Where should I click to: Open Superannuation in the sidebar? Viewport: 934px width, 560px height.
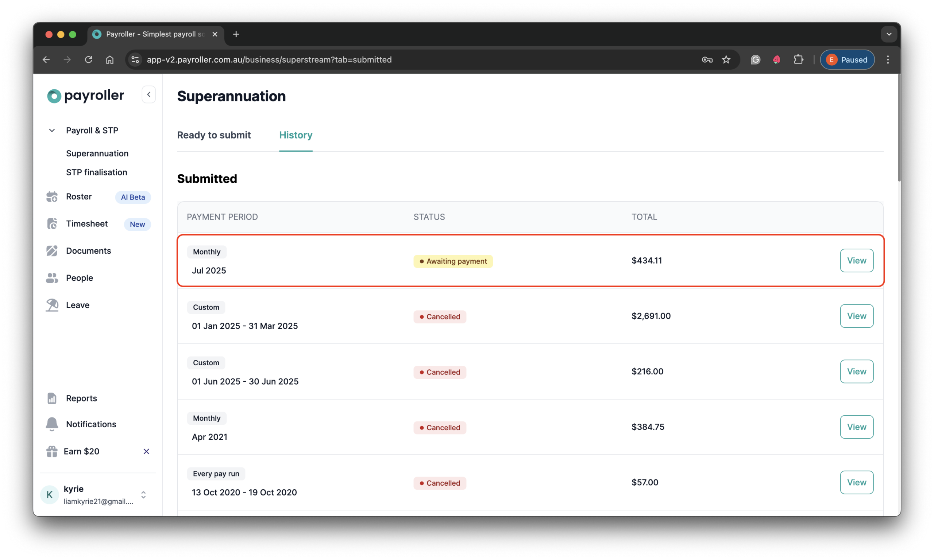(x=97, y=153)
